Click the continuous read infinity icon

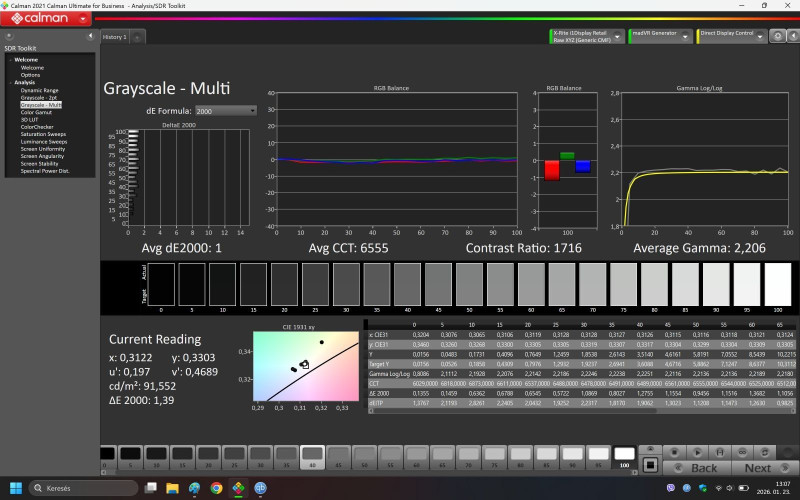(742, 453)
